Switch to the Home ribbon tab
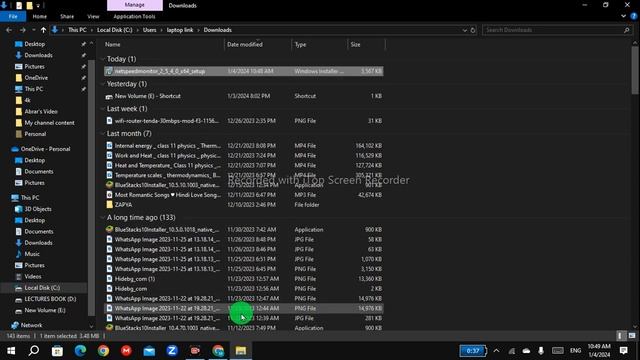This screenshot has width=640, height=360. tap(40, 16)
